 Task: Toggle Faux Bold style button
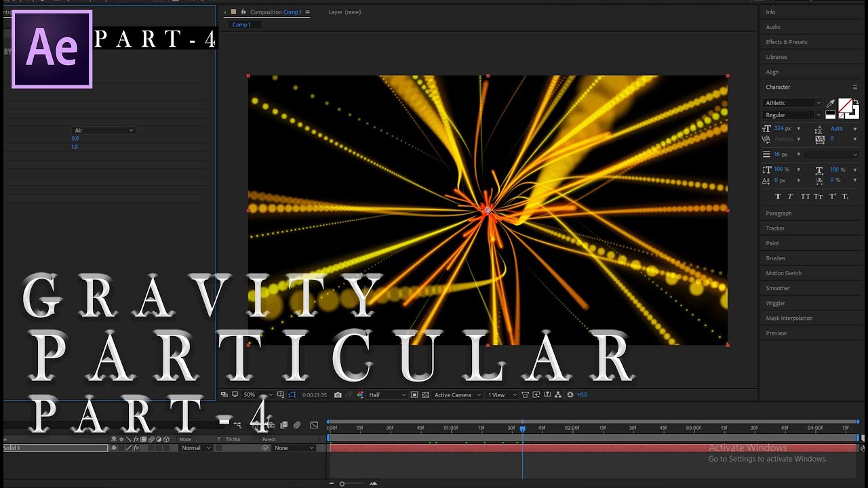click(778, 197)
